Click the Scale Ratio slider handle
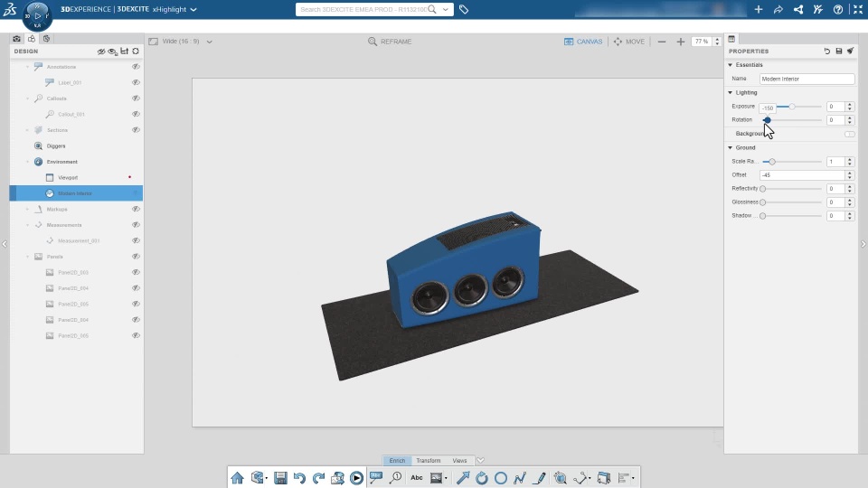 pos(772,162)
